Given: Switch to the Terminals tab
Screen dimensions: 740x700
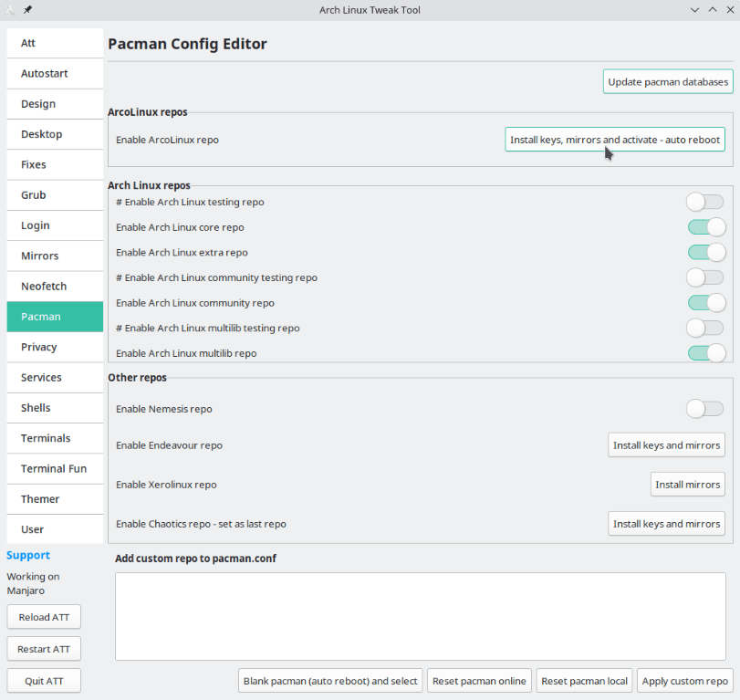Looking at the screenshot, I should coord(55,438).
